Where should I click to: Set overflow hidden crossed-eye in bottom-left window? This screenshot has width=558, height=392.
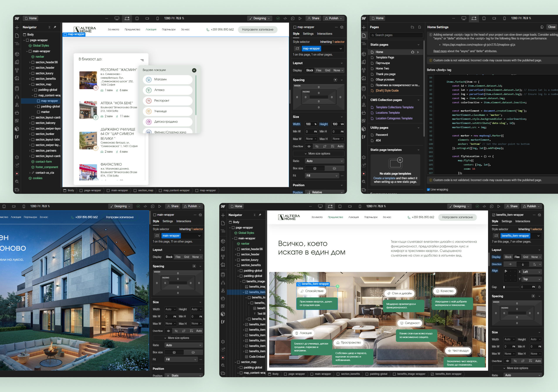pos(176,331)
